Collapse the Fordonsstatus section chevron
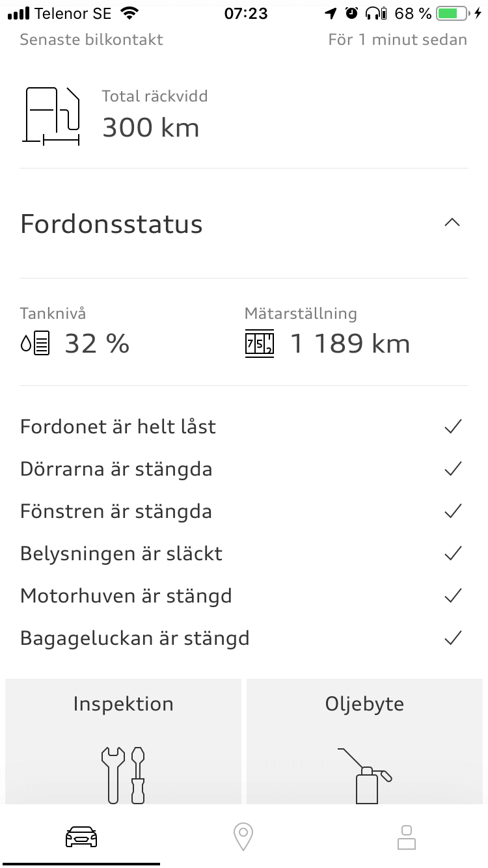Image resolution: width=488 pixels, height=868 pixels. [x=452, y=223]
